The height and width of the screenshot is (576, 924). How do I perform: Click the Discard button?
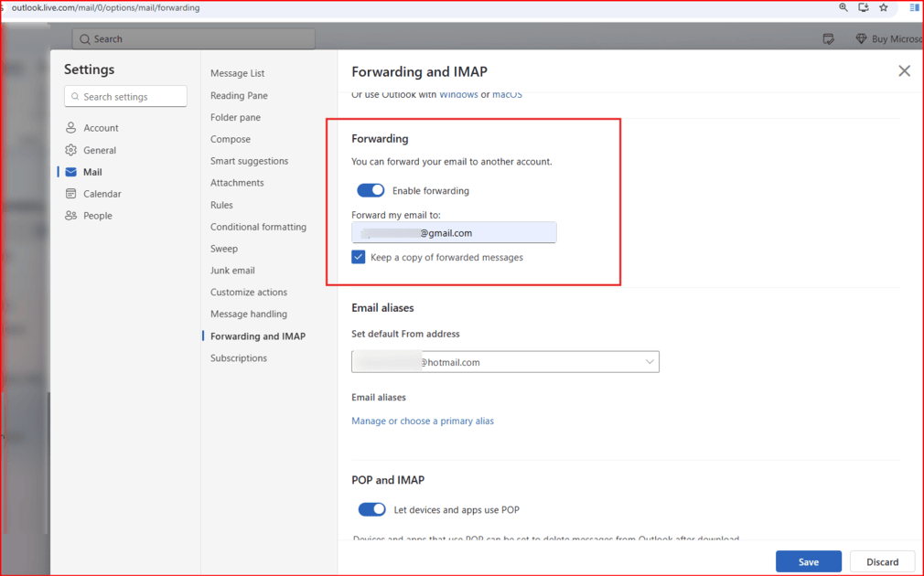[x=882, y=562]
